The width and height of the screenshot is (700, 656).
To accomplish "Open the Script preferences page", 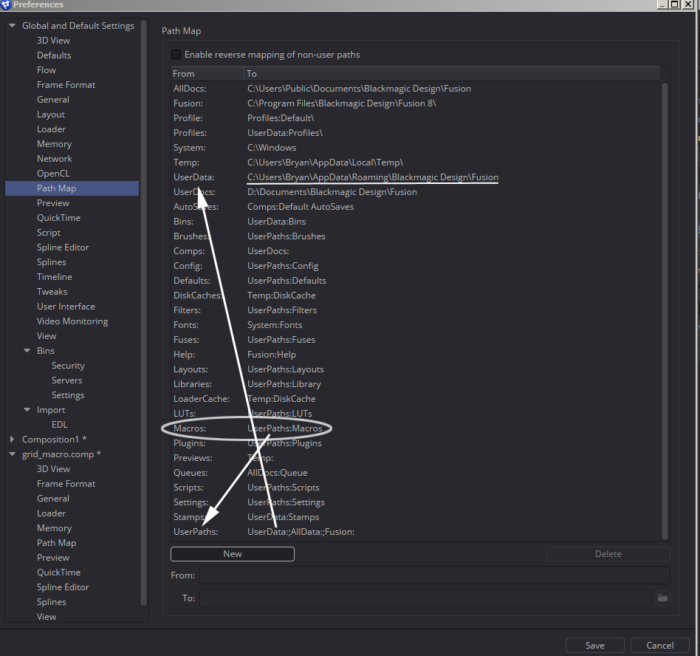I will coord(49,233).
